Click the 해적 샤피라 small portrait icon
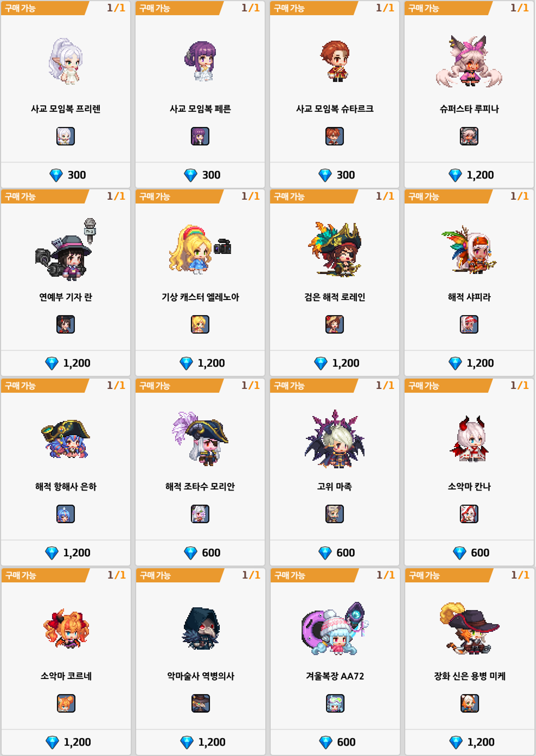This screenshot has width=536, height=756. click(469, 324)
